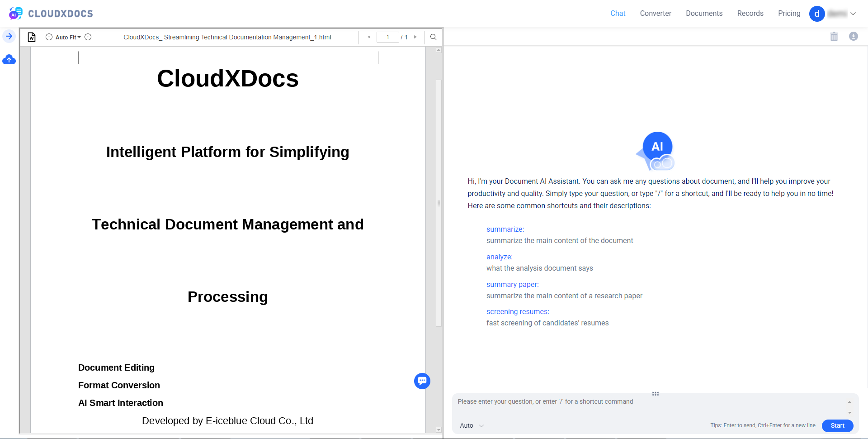868x439 pixels.
Task: Click document scrollbar down arrow
Action: click(439, 429)
